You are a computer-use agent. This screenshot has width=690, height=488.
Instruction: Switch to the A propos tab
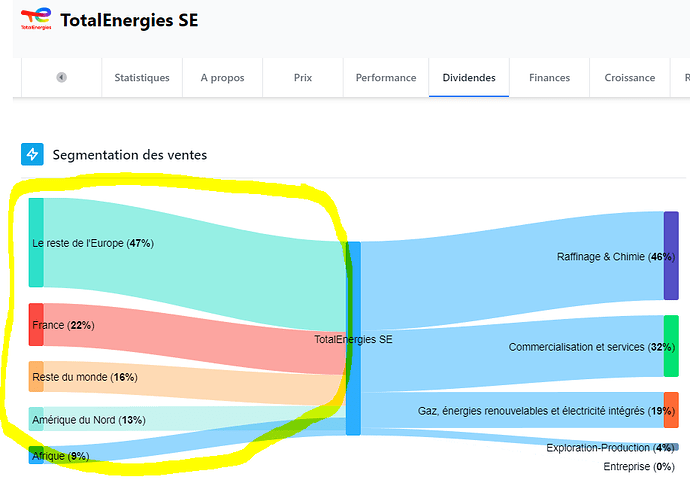pos(222,77)
